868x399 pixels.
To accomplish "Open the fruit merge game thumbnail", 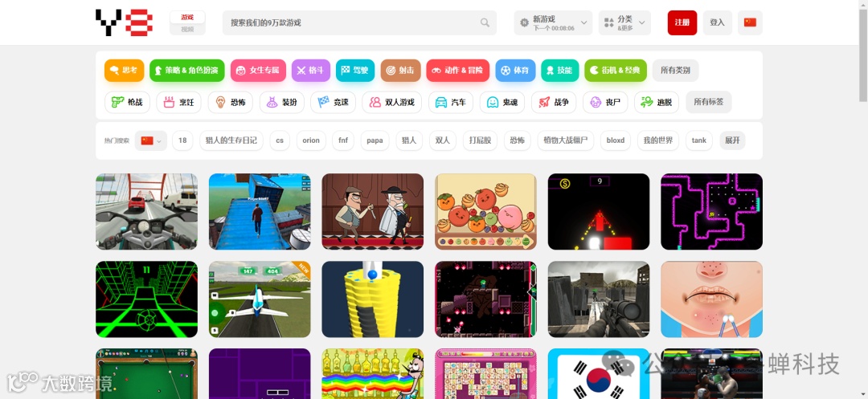I will pos(485,212).
